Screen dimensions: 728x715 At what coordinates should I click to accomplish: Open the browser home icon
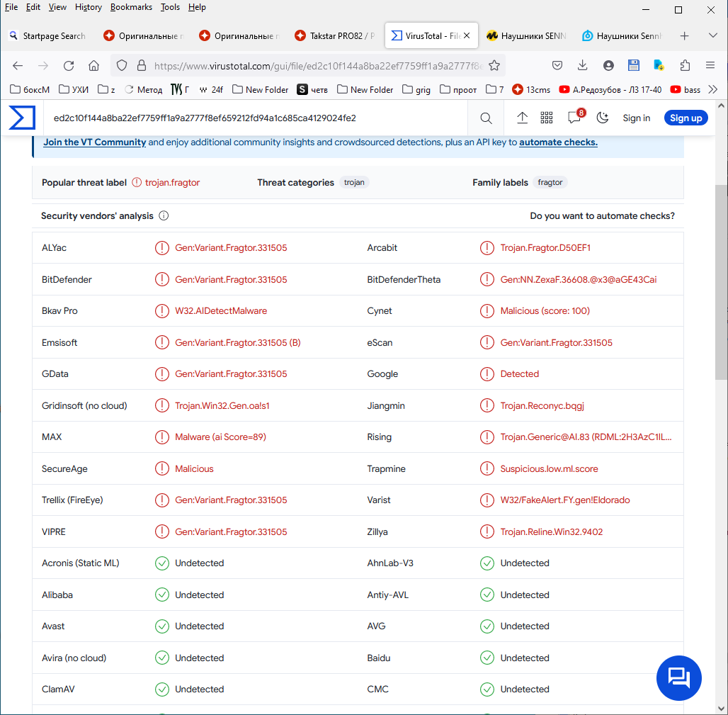[x=93, y=65]
